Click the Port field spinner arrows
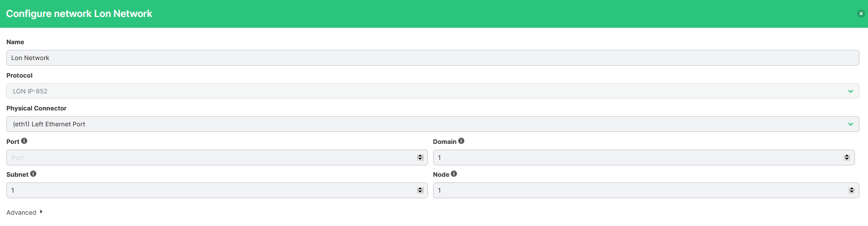868x226 pixels. tap(420, 157)
